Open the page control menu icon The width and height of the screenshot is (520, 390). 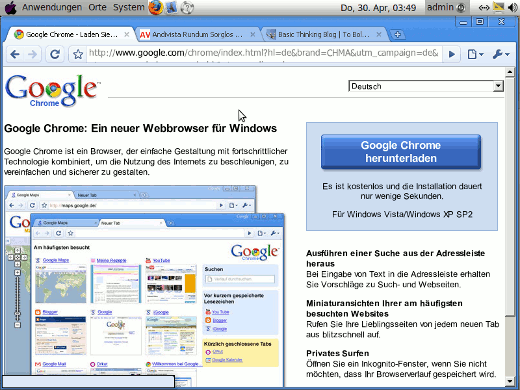click(x=475, y=54)
